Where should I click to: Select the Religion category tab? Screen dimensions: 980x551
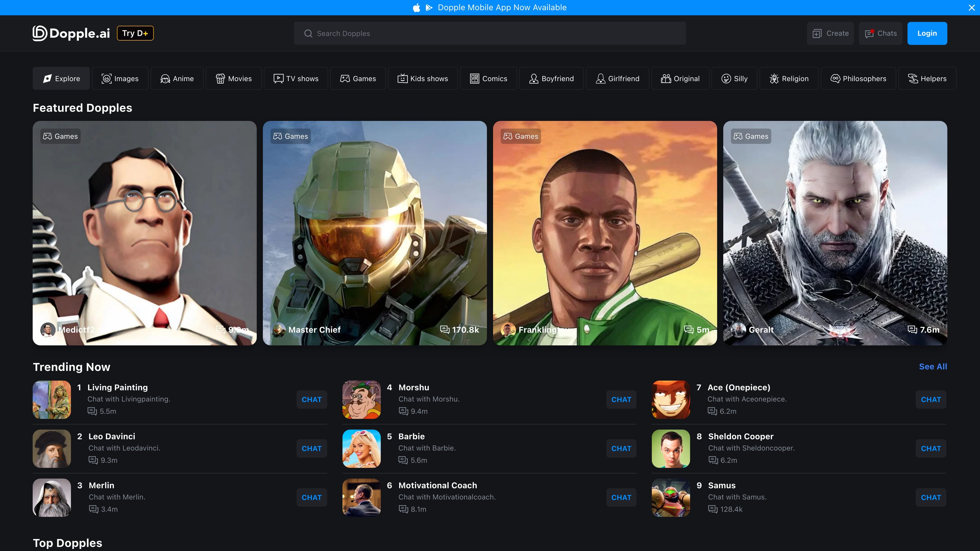click(789, 78)
